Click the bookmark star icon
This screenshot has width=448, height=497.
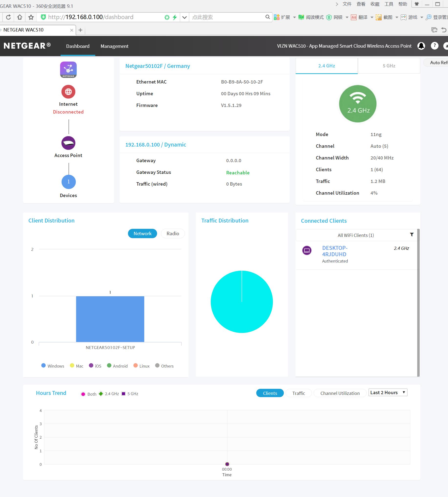tap(31, 17)
